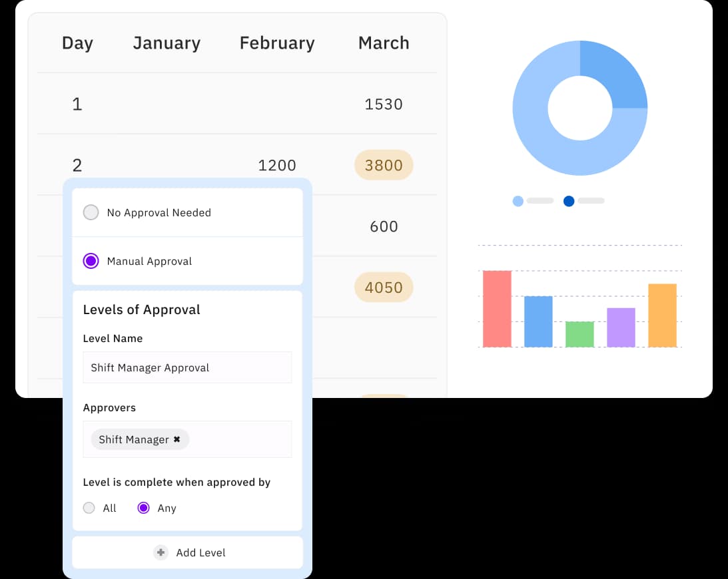
Task: Click the Shift Manager Approval name field
Action: pos(187,367)
